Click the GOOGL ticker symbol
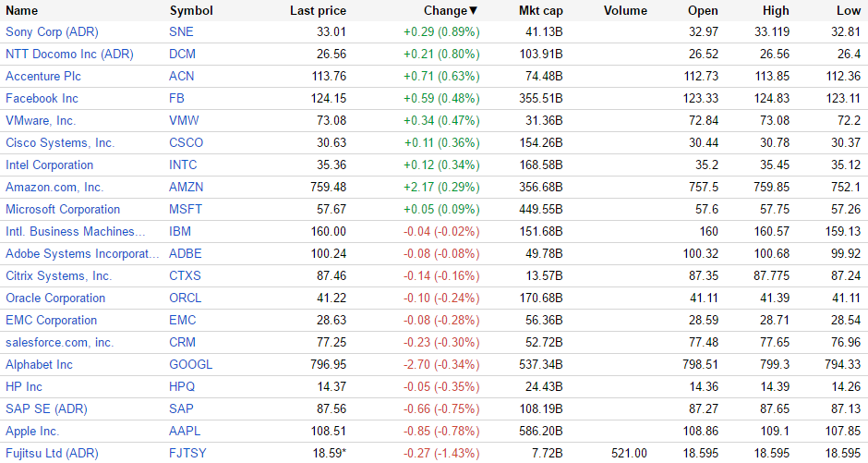The width and height of the screenshot is (868, 463). tap(190, 364)
